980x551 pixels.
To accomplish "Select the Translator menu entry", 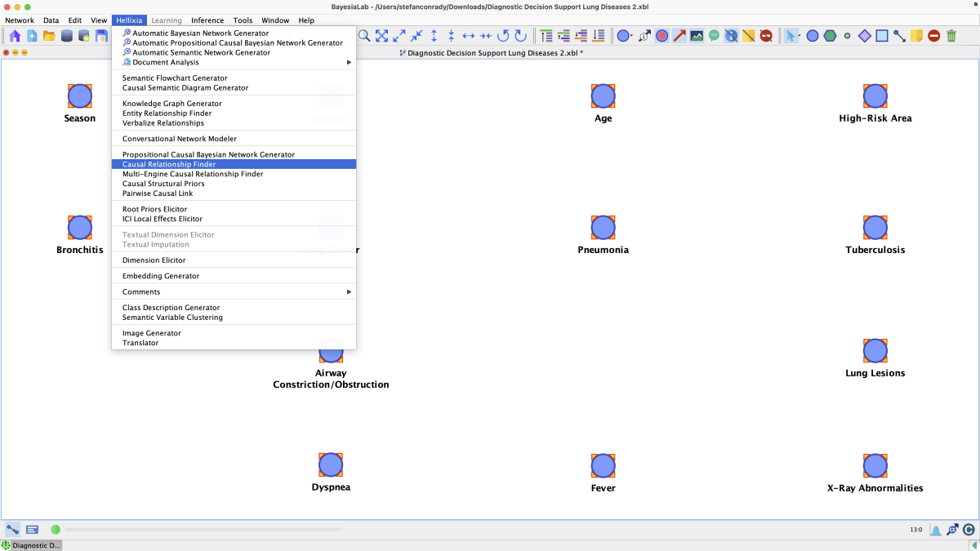I will [x=234, y=343].
